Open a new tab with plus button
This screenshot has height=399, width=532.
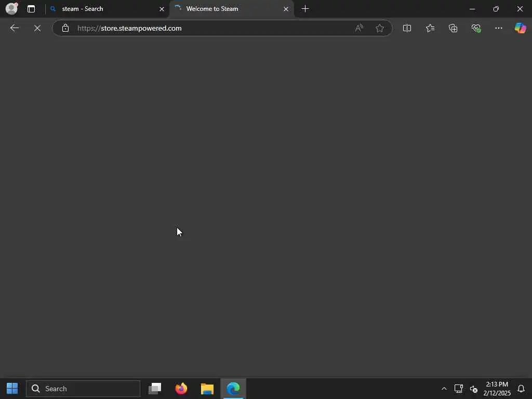305,9
